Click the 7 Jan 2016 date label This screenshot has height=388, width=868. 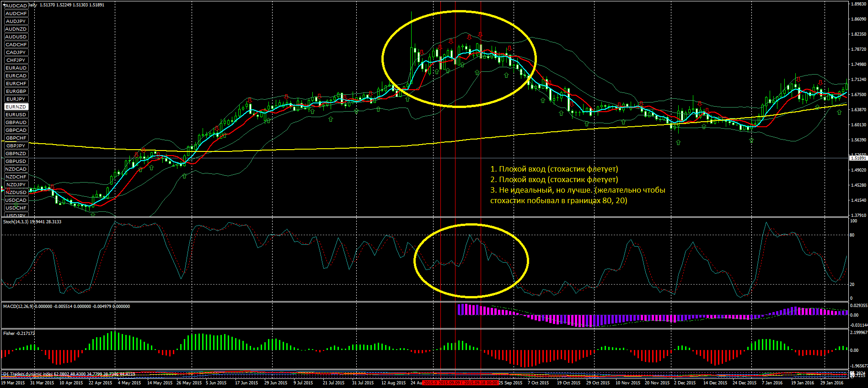(772, 383)
